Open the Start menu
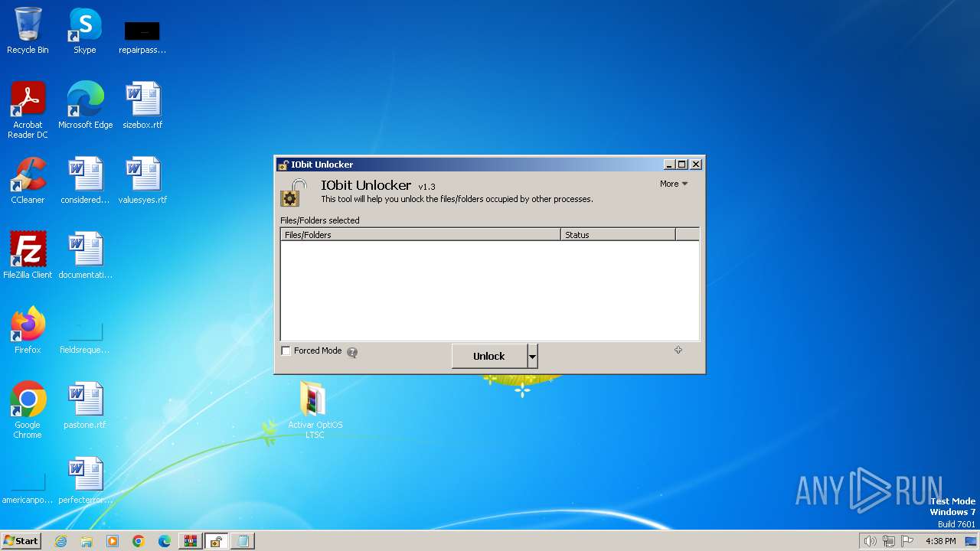980x551 pixels. point(21,541)
